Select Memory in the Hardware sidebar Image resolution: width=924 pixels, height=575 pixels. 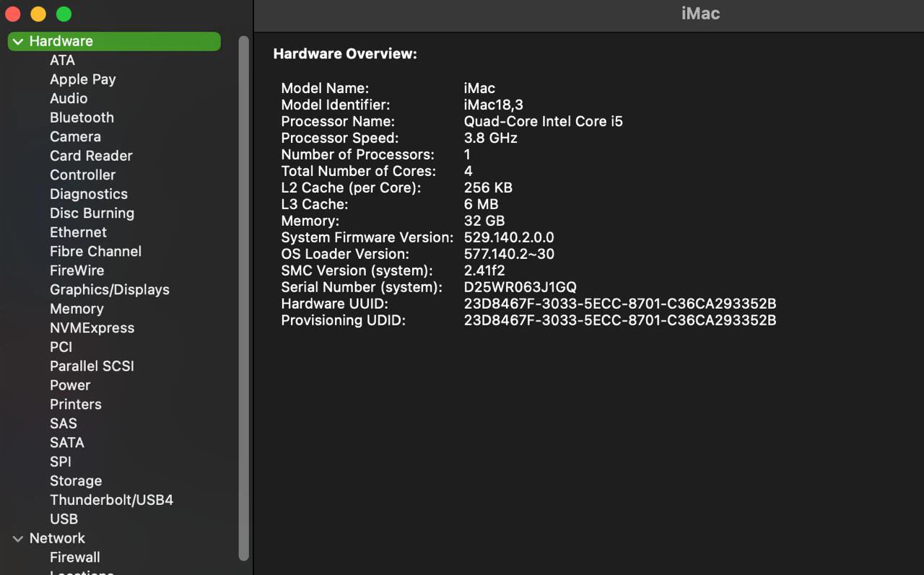click(x=77, y=309)
